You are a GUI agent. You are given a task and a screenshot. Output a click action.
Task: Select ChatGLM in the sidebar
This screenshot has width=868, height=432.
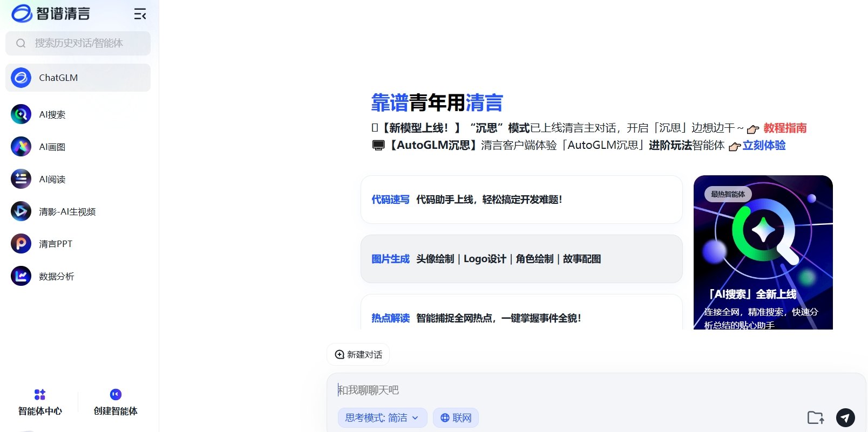(x=78, y=78)
